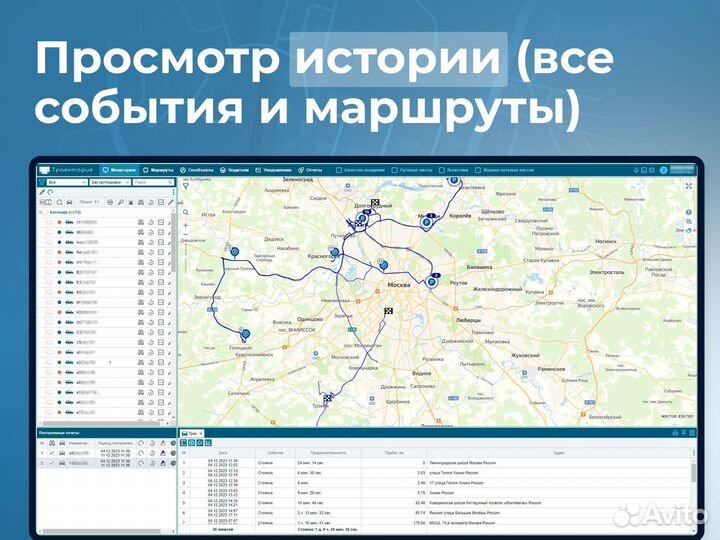This screenshot has width=720, height=540.
Task: Select Стоянка event in row 3
Action: point(265,483)
